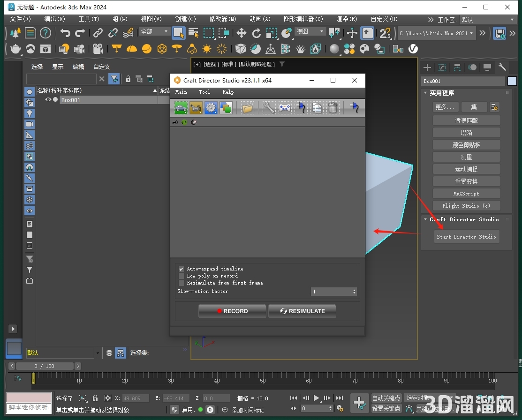The image size is (522, 420).
Task: Select the Link tool chain icon
Action: coord(98,33)
